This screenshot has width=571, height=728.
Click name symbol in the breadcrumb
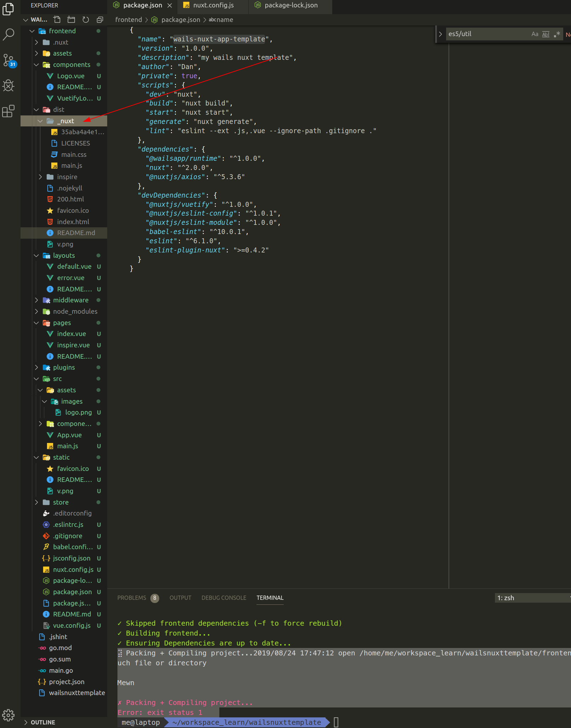tap(225, 20)
